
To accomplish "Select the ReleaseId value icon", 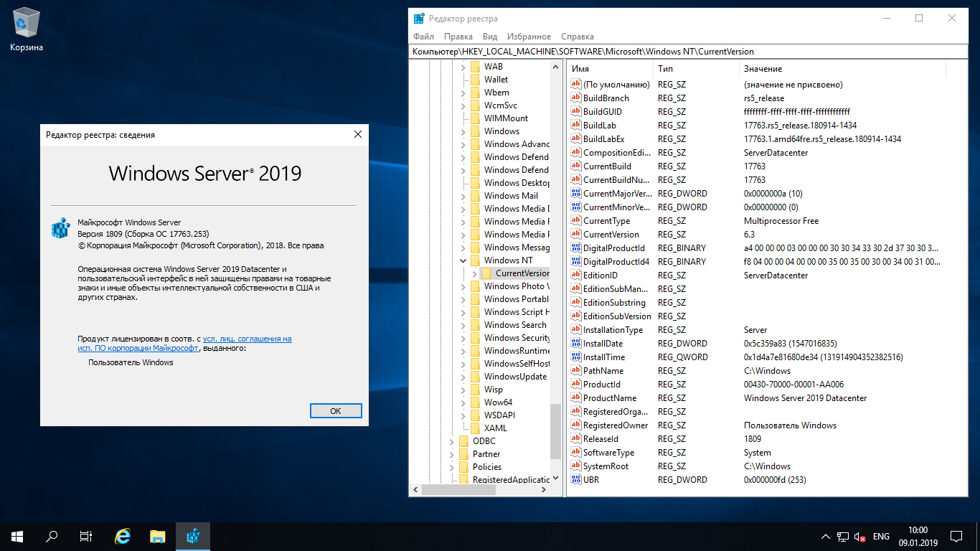I will 575,438.
